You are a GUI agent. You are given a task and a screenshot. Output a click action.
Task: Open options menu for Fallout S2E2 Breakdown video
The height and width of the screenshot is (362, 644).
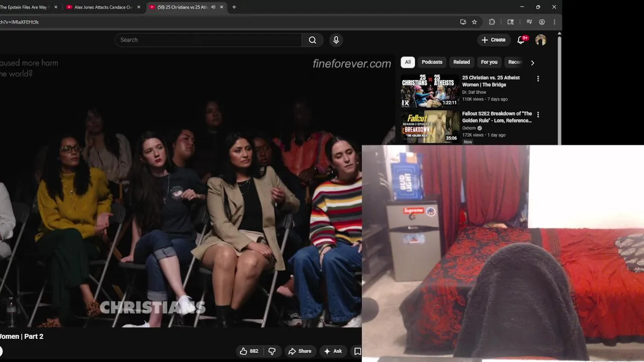pos(538,115)
